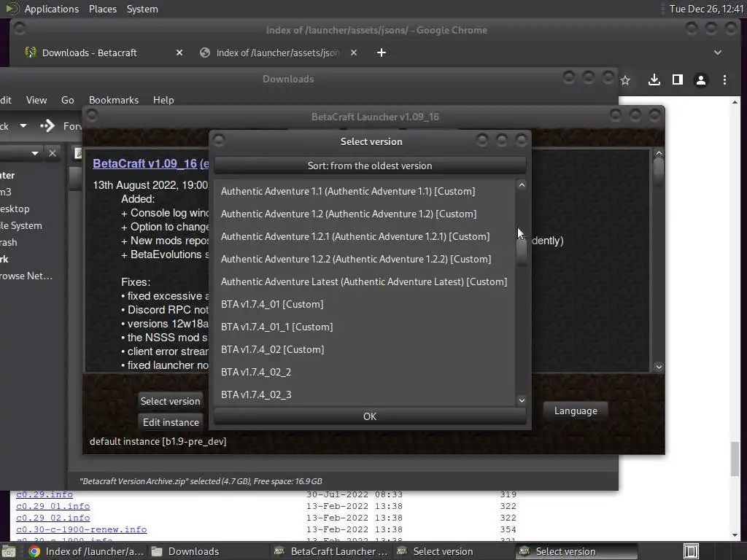
Task: Click version list scroll down arrow
Action: (x=522, y=400)
